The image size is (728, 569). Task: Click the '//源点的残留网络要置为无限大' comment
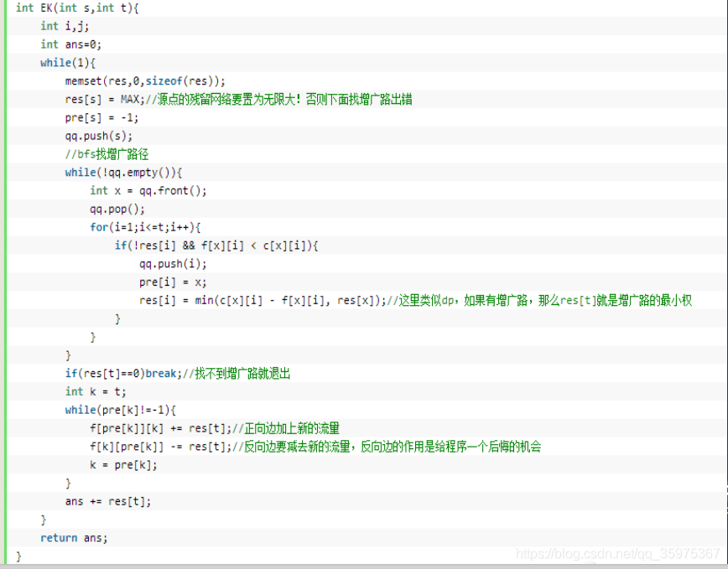[220, 99]
